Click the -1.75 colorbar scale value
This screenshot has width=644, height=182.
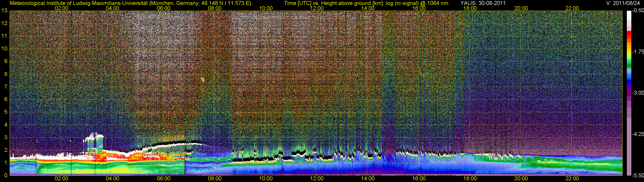click(x=638, y=52)
